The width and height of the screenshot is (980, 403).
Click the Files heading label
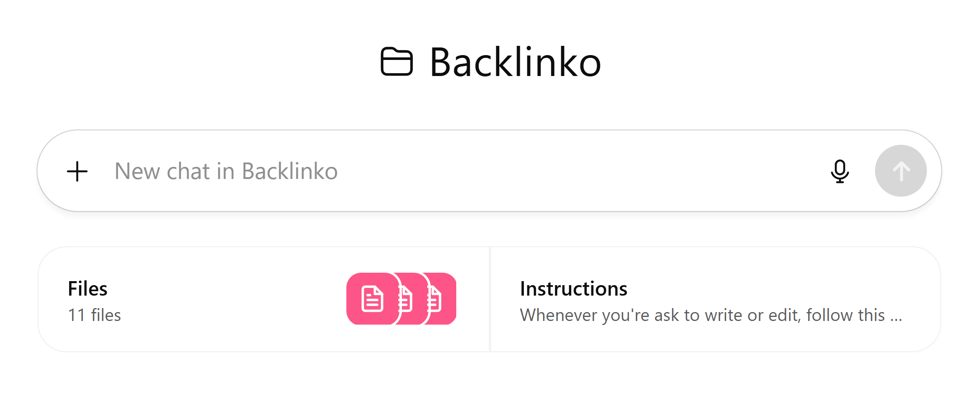pos(88,289)
